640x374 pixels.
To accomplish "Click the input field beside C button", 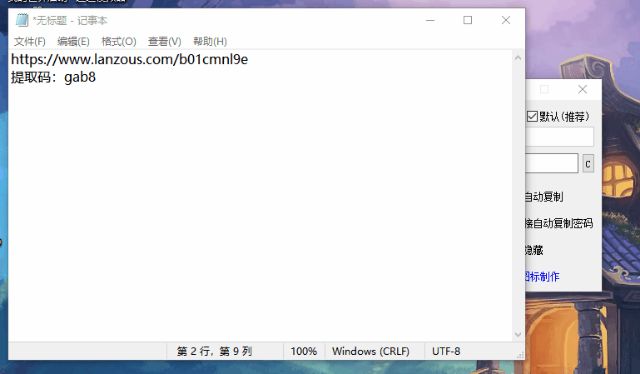I will tap(551, 163).
